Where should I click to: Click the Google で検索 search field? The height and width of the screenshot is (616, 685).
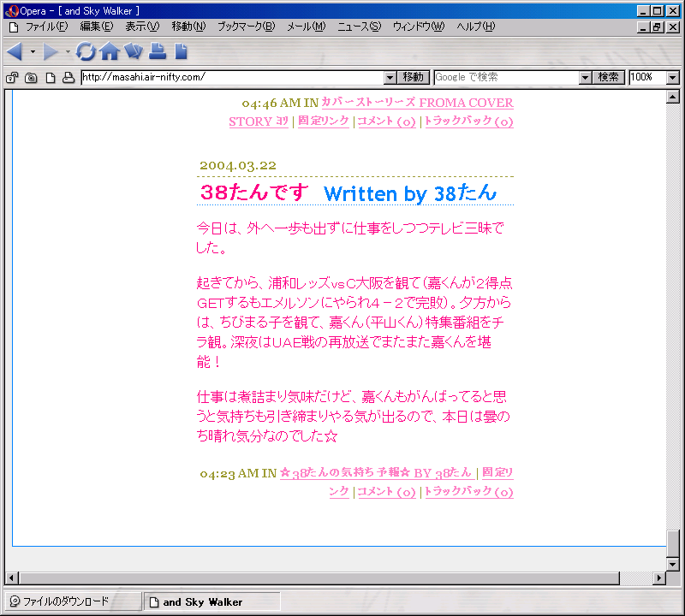(x=507, y=78)
